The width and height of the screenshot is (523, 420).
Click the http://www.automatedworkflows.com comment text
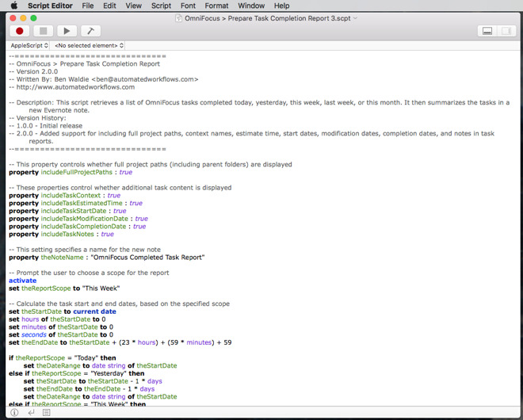75,87
